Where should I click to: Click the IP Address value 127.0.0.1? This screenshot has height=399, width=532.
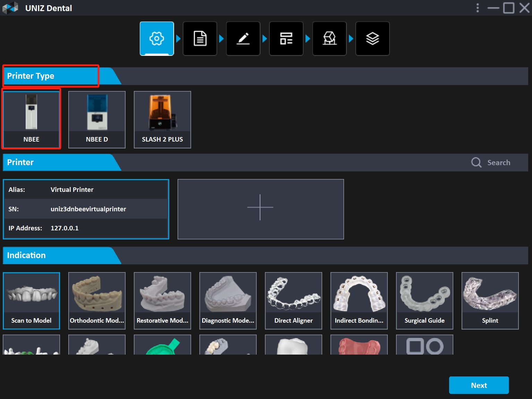click(x=65, y=228)
